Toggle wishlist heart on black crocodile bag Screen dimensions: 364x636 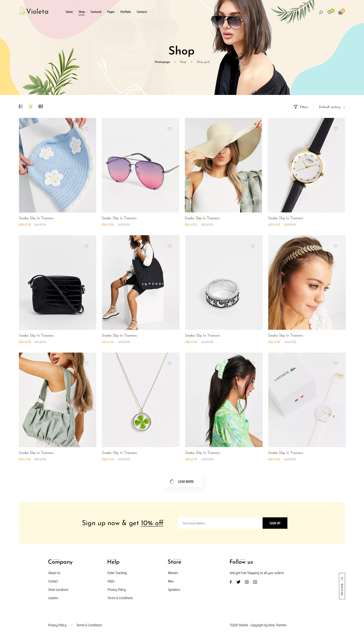[x=86, y=246]
